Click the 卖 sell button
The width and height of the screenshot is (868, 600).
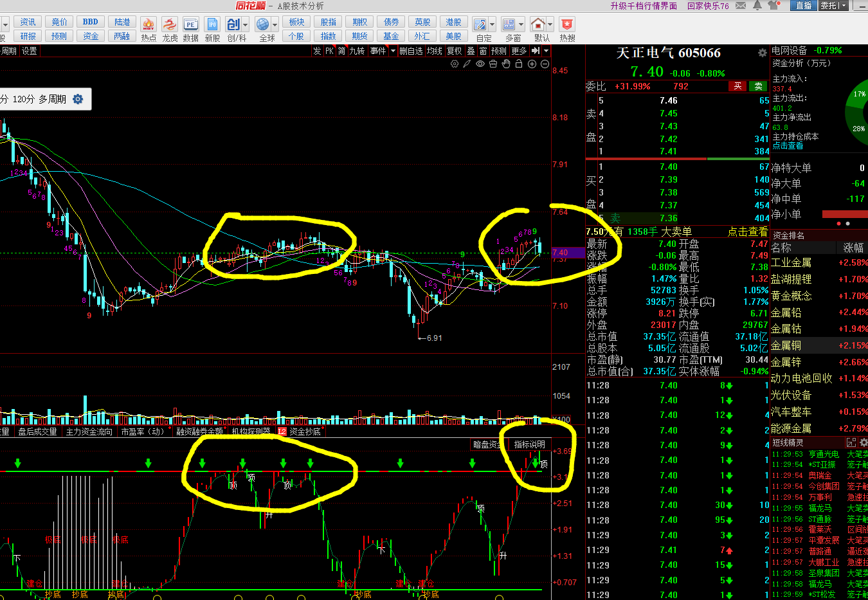coord(759,86)
